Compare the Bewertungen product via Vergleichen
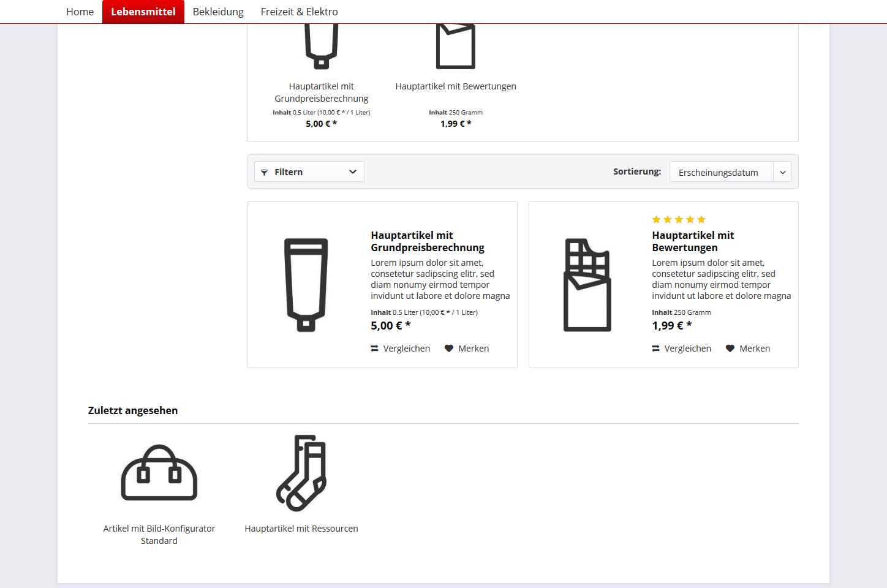Viewport: 887px width, 588px height. click(x=682, y=349)
